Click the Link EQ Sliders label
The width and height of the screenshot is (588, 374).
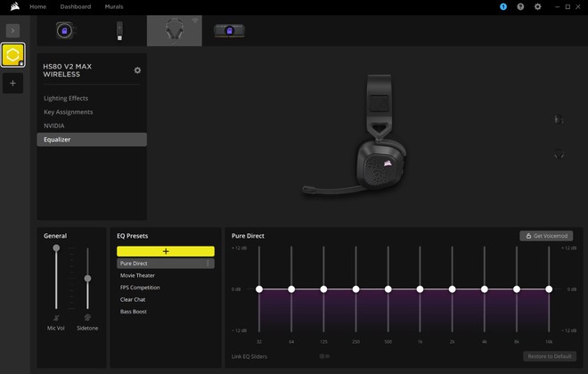(x=249, y=356)
